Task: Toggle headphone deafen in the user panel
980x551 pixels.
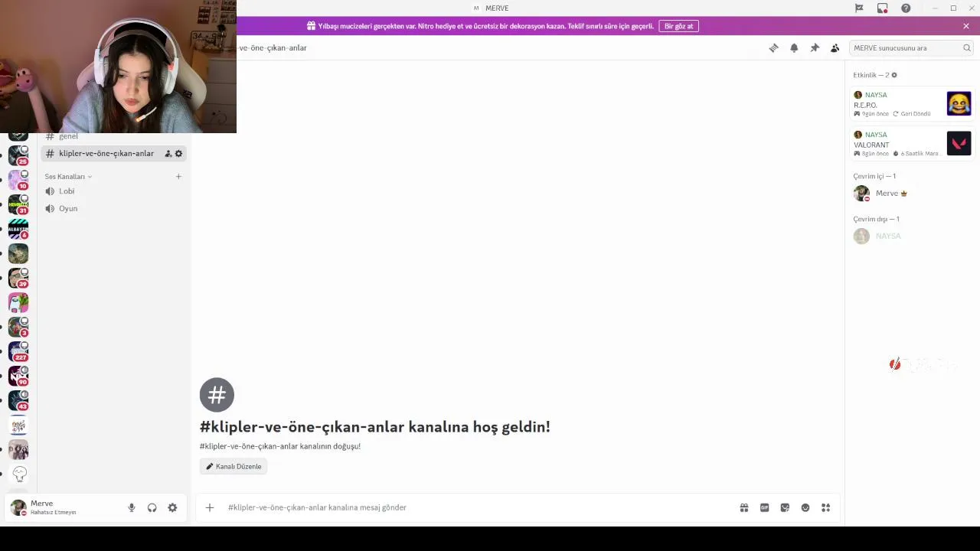Action: pos(152,507)
